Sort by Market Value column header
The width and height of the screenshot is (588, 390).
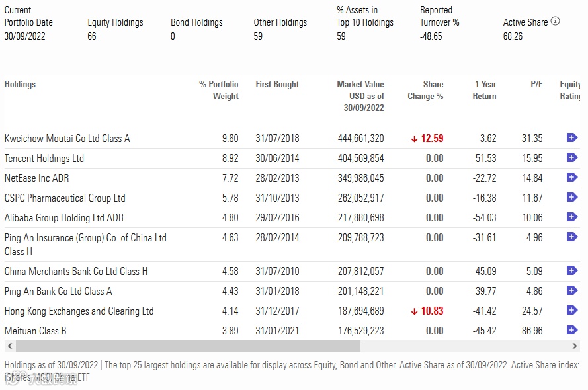point(360,96)
